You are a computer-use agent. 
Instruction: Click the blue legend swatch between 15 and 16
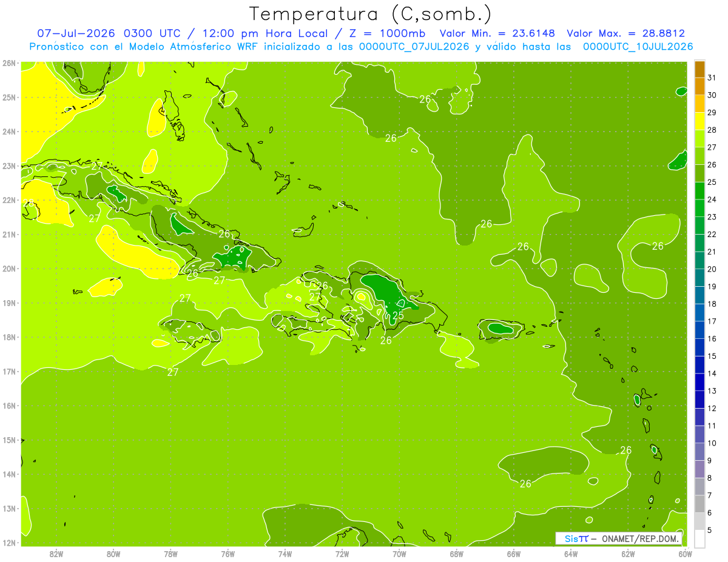699,347
